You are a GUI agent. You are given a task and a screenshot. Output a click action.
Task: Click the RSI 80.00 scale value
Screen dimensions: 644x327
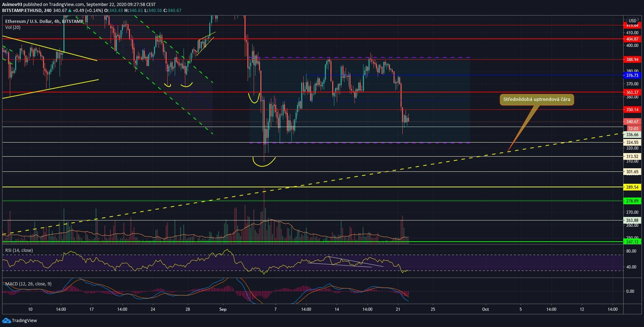pos(631,251)
